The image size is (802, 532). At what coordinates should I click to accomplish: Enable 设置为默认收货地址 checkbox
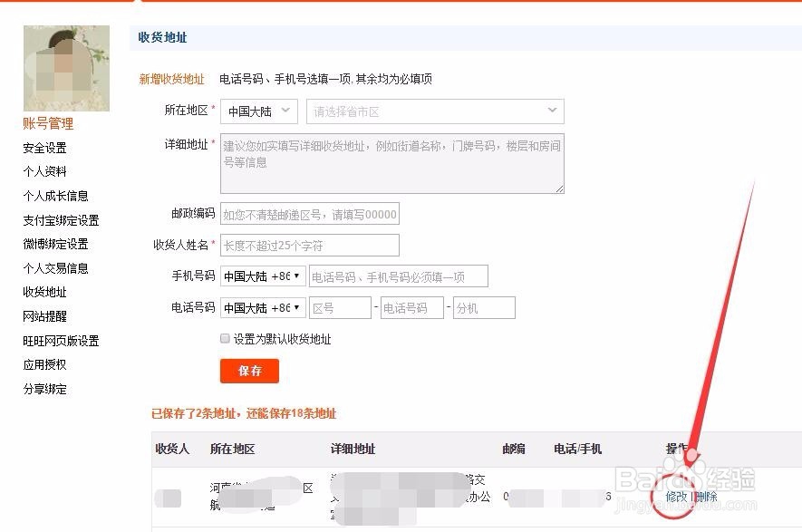click(x=225, y=339)
